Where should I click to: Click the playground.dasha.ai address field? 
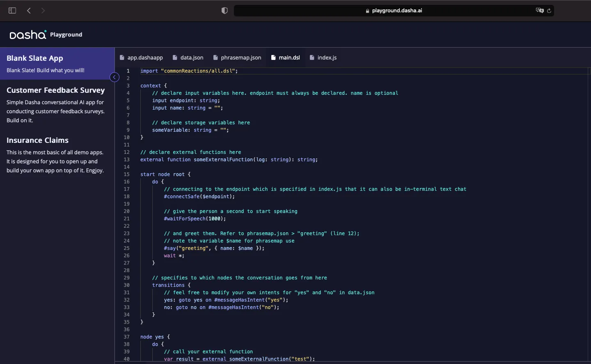(394, 11)
